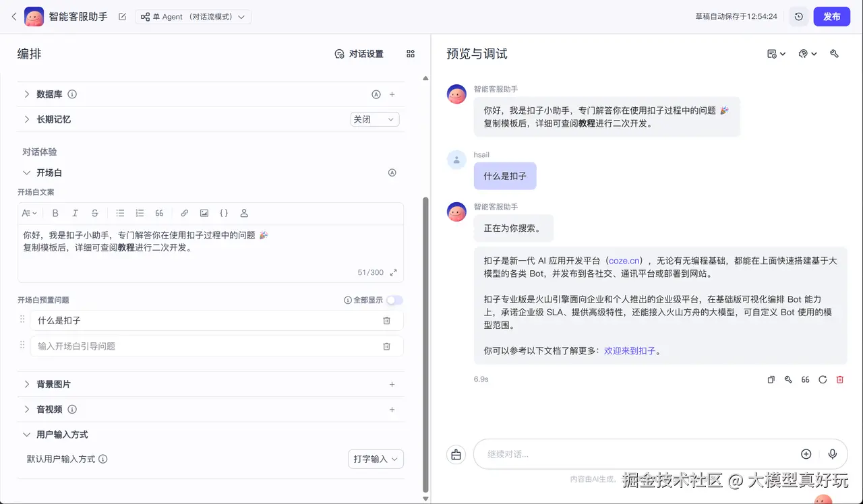Copy the assistant reply
This screenshot has width=863, height=504.
click(x=771, y=379)
